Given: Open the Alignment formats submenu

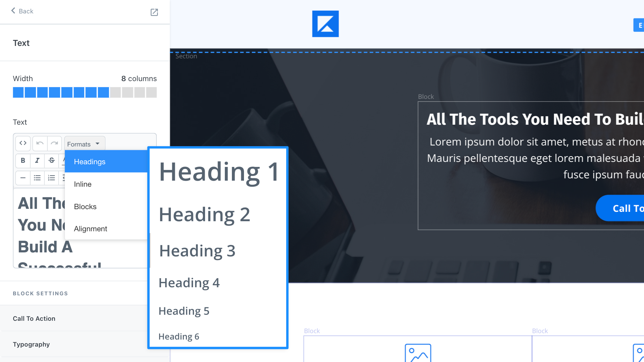Looking at the screenshot, I should [91, 229].
